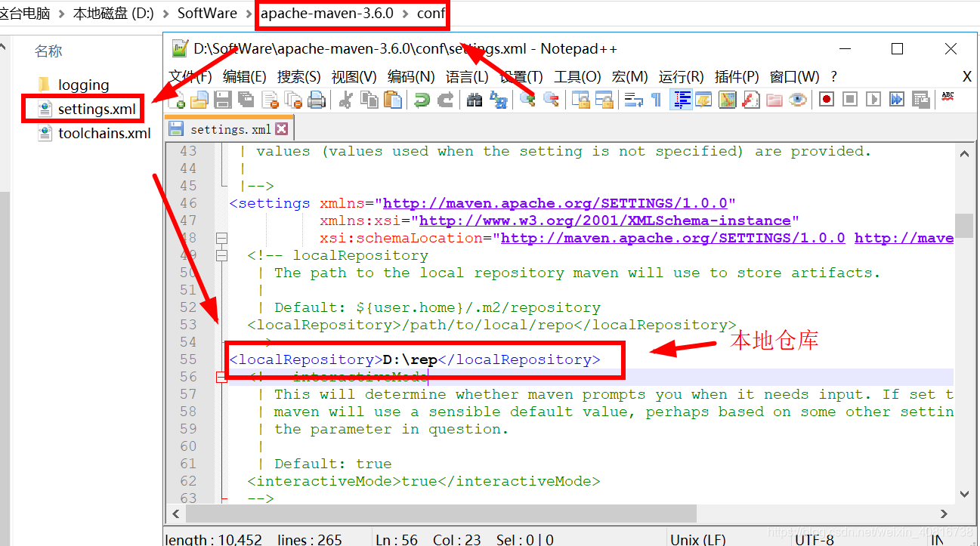The height and width of the screenshot is (546, 980).
Task: Click the Close All documents icon
Action: click(293, 100)
